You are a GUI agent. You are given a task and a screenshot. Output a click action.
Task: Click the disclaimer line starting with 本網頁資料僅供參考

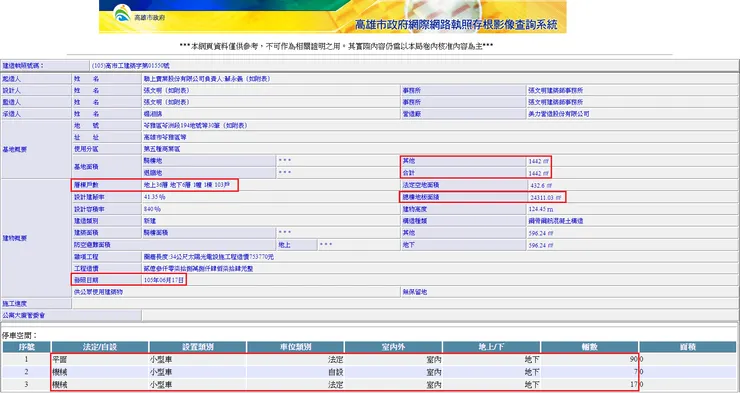tap(336, 46)
